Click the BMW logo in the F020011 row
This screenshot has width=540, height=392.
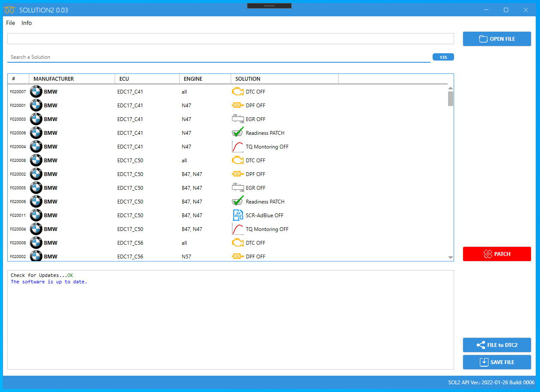[36, 215]
